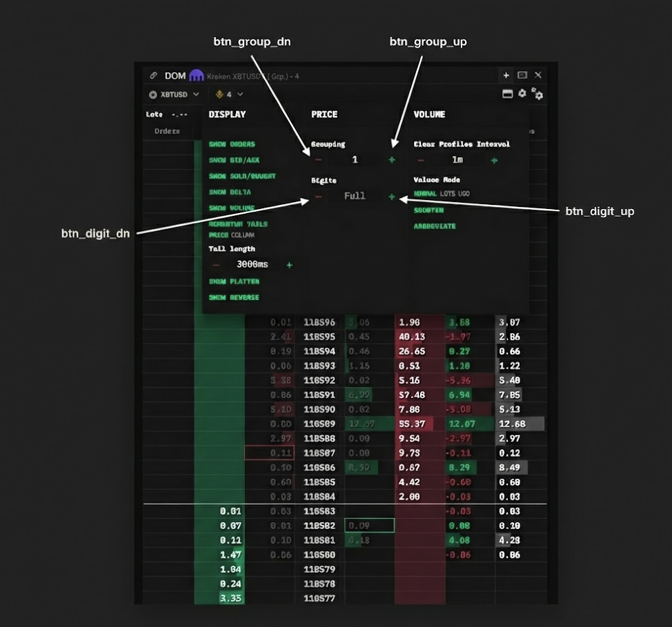The width and height of the screenshot is (672, 627).
Task: Increase price Grouping with the plus button
Action: [x=392, y=160]
